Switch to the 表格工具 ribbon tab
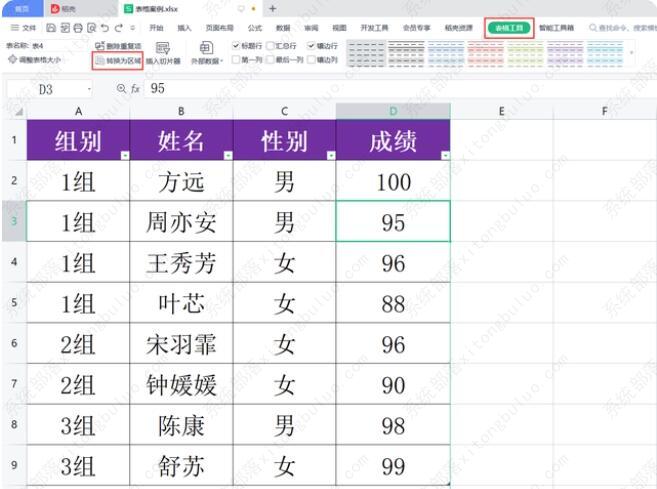The image size is (657, 489). (508, 28)
